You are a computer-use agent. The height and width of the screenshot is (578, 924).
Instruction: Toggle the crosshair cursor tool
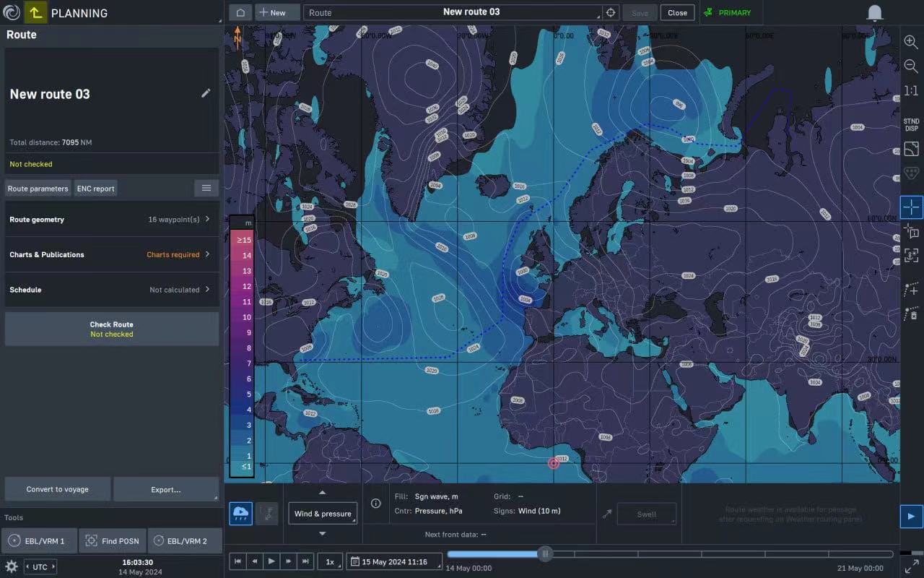[911, 207]
